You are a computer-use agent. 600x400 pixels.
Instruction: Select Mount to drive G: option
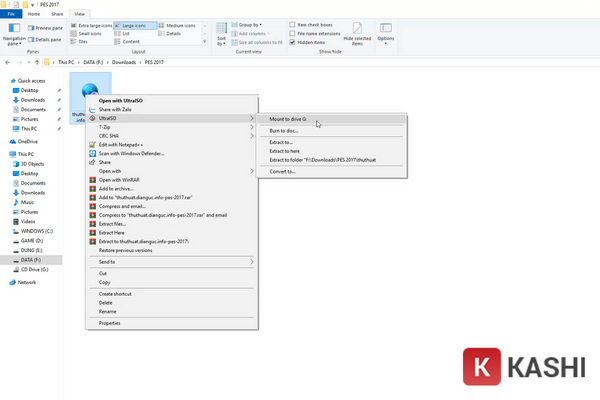[290, 119]
